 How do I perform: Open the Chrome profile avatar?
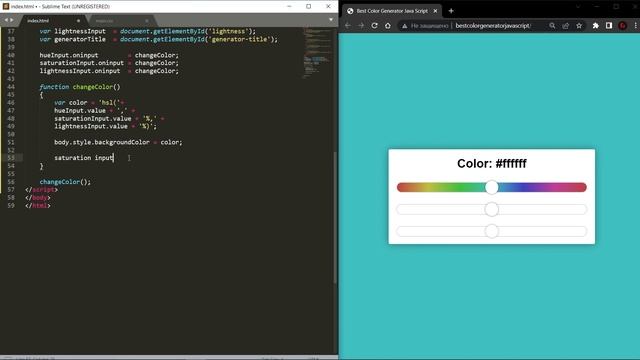point(622,25)
